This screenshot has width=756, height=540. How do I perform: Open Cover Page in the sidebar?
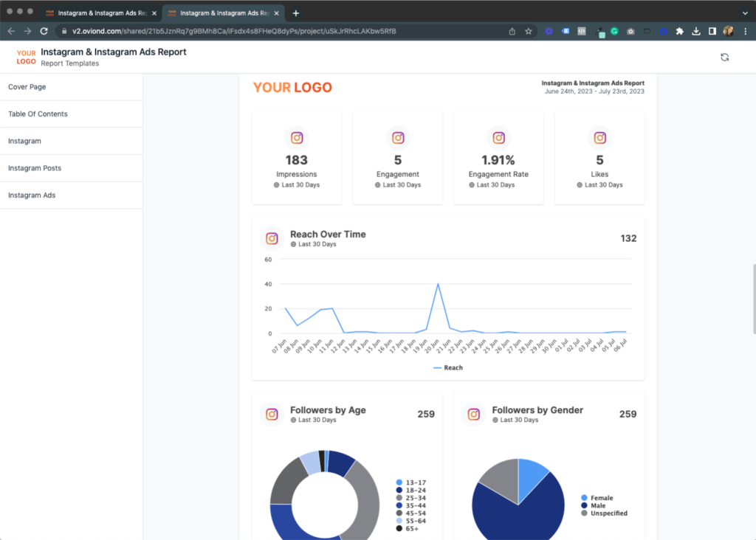(72, 87)
